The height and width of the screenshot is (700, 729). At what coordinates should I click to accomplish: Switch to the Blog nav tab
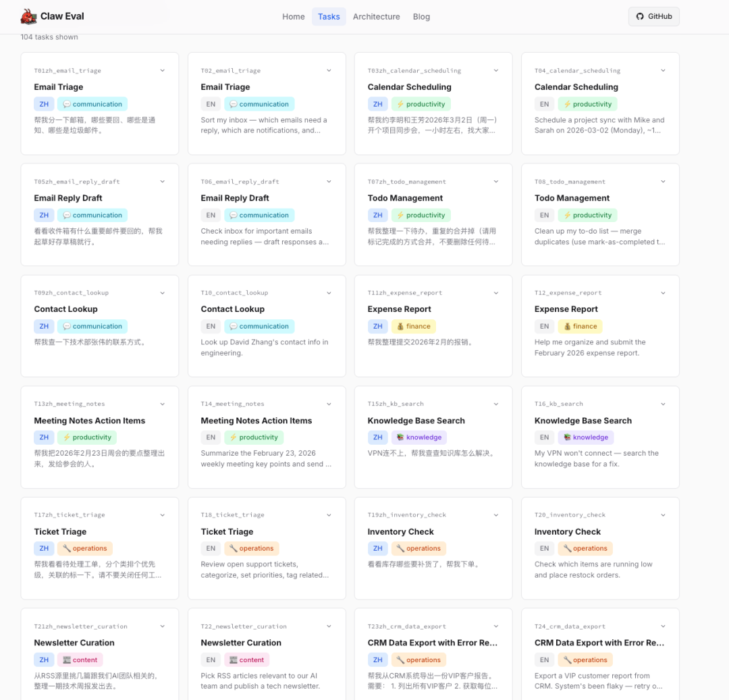tap(421, 17)
